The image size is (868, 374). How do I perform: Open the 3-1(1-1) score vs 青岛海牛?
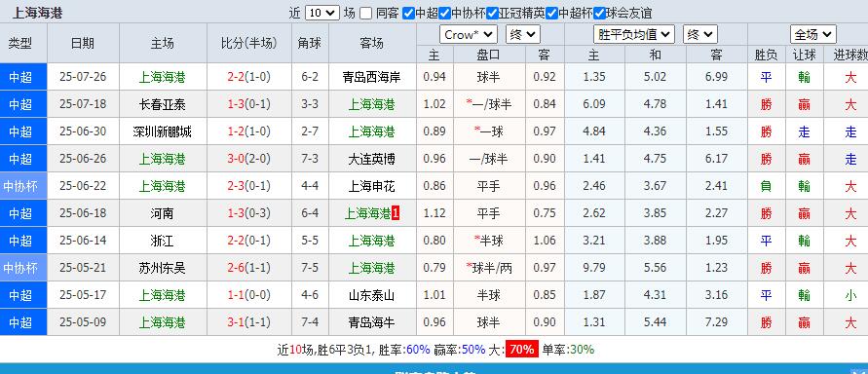(x=249, y=322)
